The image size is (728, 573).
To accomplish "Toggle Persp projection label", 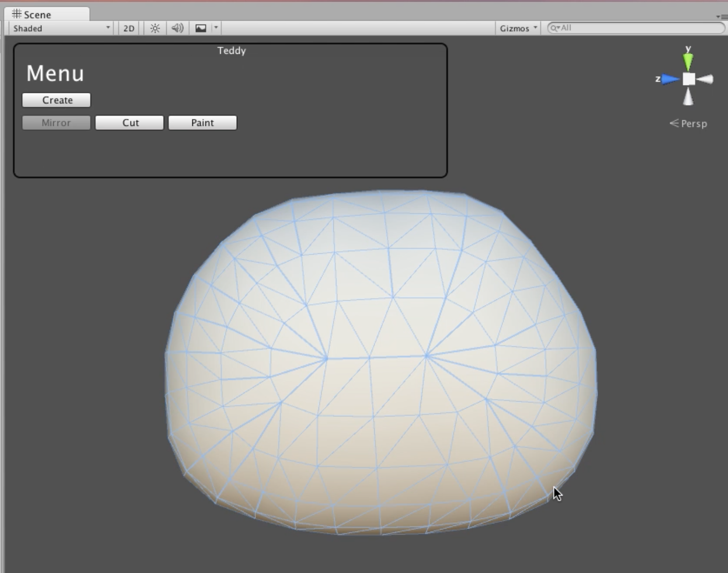I will coord(688,123).
